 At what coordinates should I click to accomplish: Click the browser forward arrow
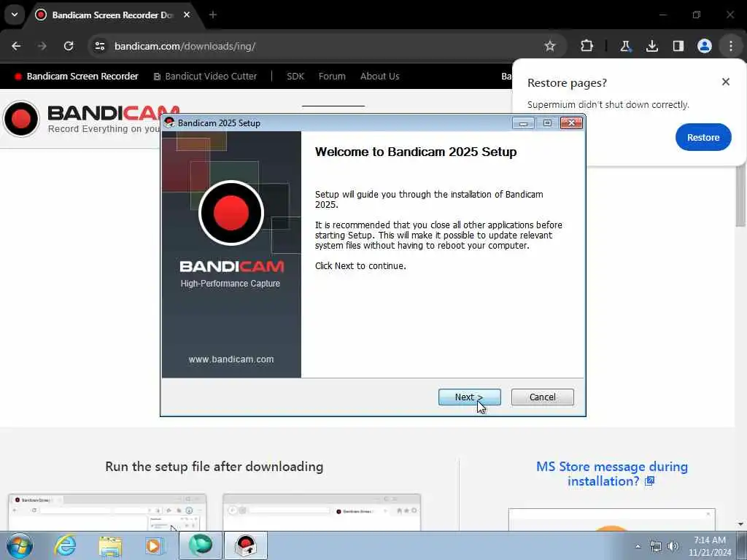(42, 46)
